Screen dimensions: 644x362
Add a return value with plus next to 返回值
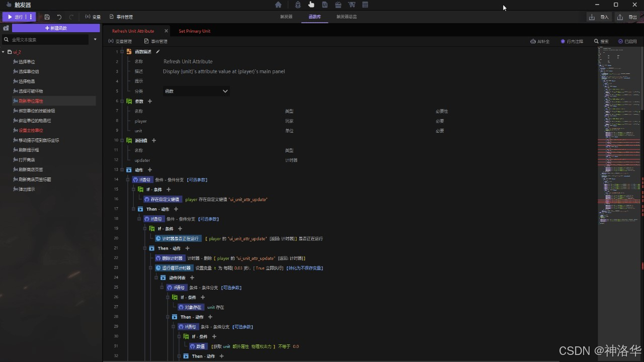coord(154,140)
